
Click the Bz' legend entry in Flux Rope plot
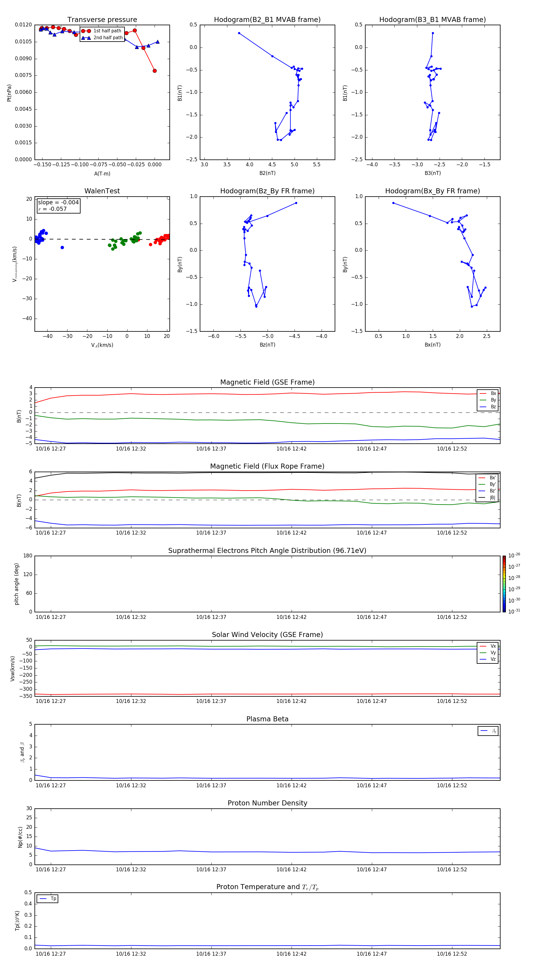487,491
